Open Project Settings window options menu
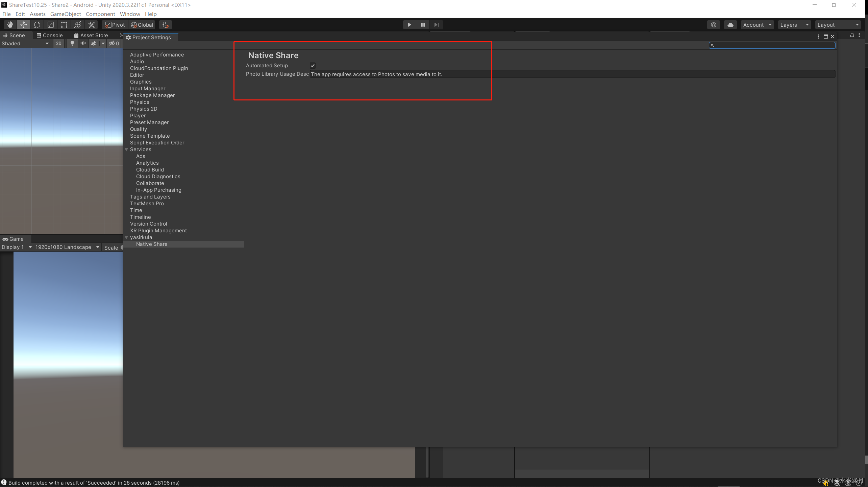 click(818, 37)
